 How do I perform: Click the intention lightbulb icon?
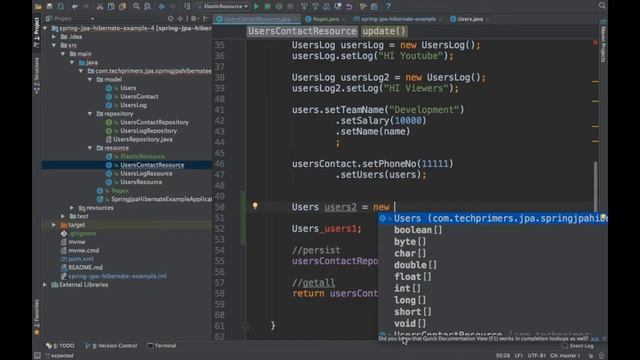click(x=255, y=206)
